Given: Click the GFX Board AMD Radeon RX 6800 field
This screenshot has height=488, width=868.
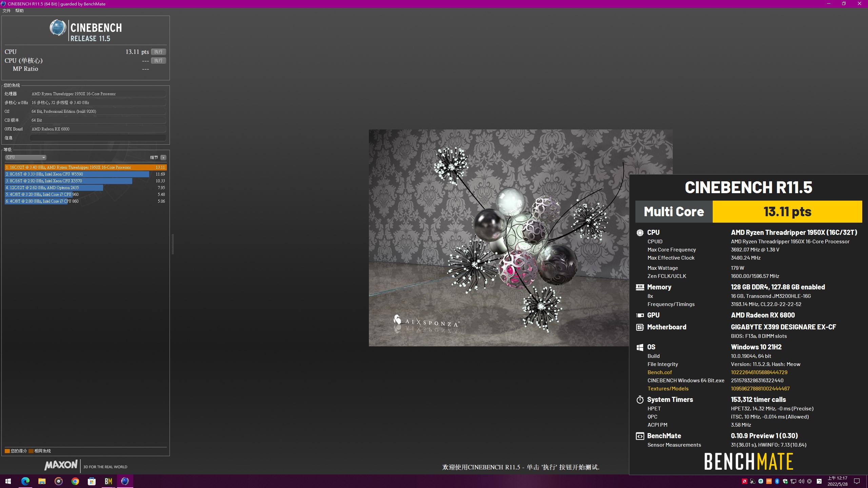Looking at the screenshot, I should click(98, 129).
